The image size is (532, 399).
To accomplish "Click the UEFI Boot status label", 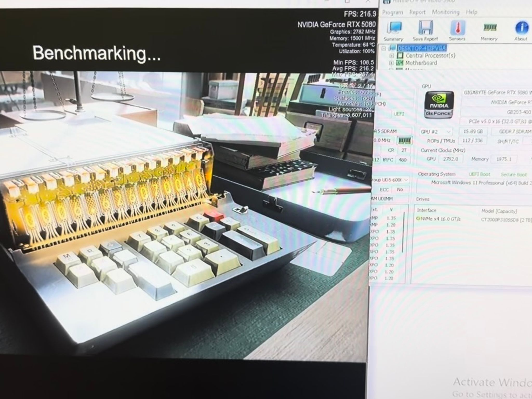I will pos(480,174).
